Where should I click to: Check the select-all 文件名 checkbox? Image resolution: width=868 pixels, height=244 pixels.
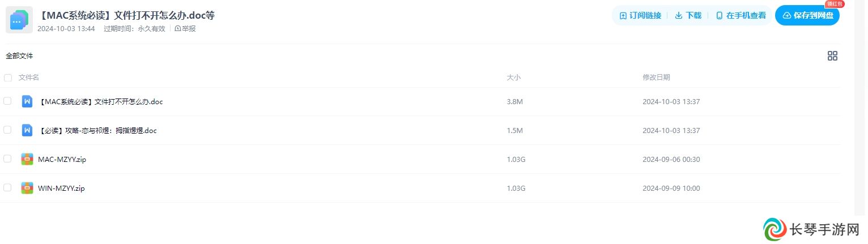(8, 78)
